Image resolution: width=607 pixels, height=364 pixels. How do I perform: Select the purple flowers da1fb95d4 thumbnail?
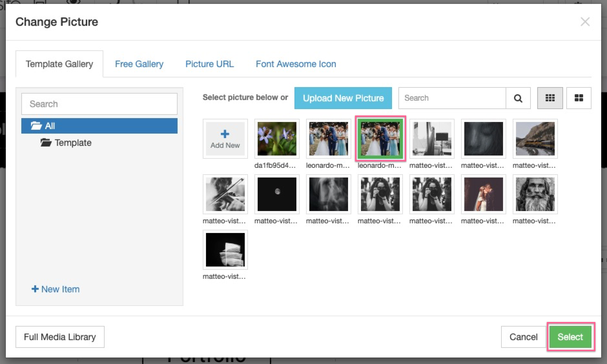click(x=277, y=139)
